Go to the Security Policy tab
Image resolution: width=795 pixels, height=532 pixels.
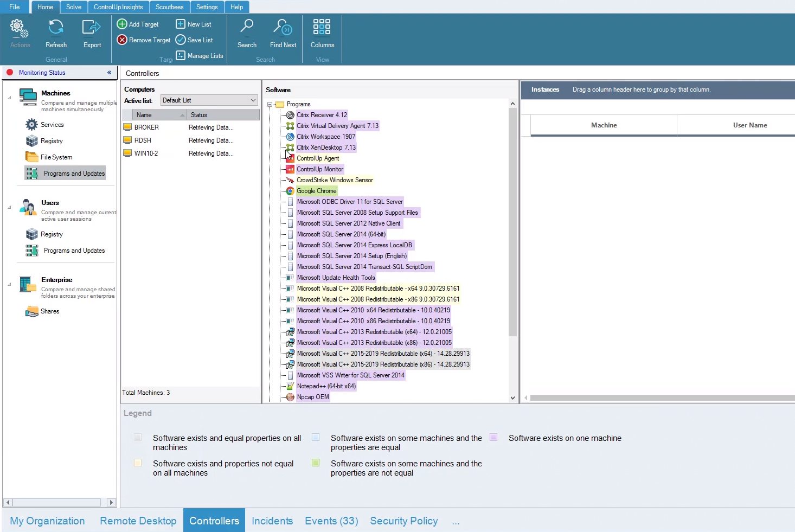pos(404,521)
